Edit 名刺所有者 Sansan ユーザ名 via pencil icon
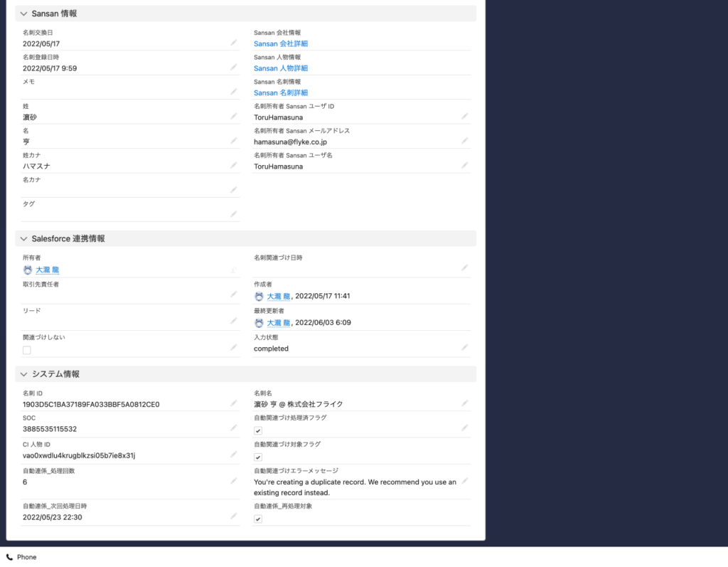This screenshot has width=728, height=567. tap(464, 166)
